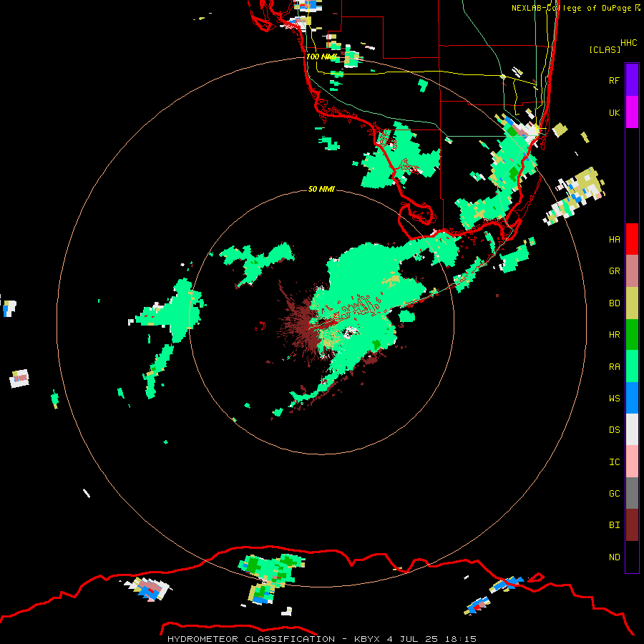
Task: Click the 'DS' legend label text
Action: tap(614, 430)
